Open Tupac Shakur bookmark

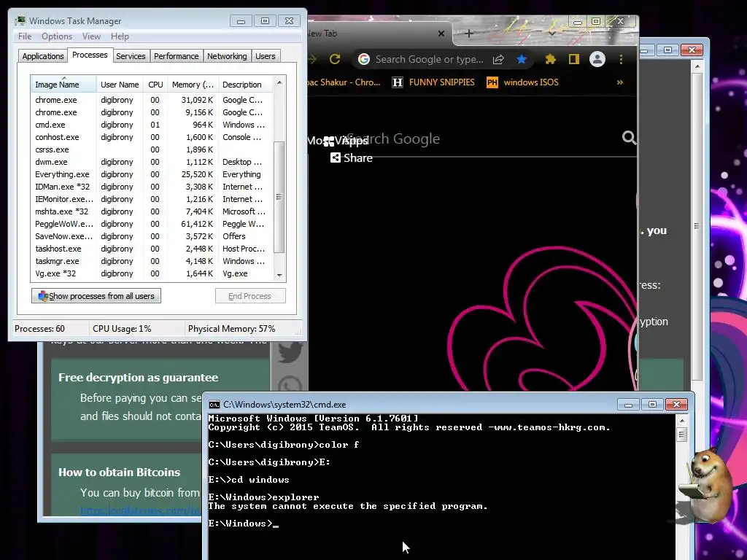(345, 82)
